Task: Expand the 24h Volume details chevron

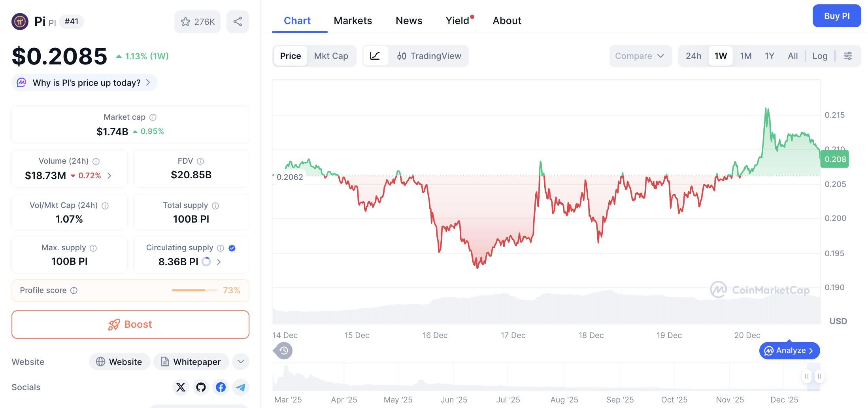Action: click(109, 175)
